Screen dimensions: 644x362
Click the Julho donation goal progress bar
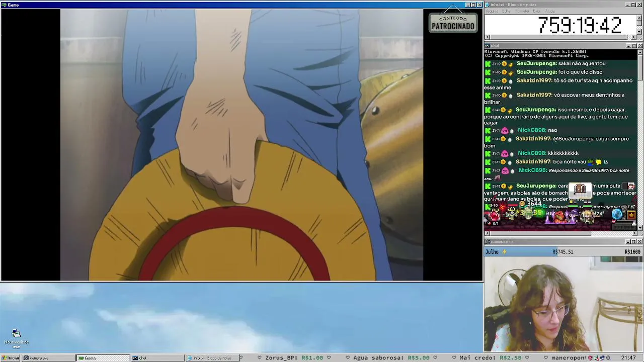tap(563, 252)
